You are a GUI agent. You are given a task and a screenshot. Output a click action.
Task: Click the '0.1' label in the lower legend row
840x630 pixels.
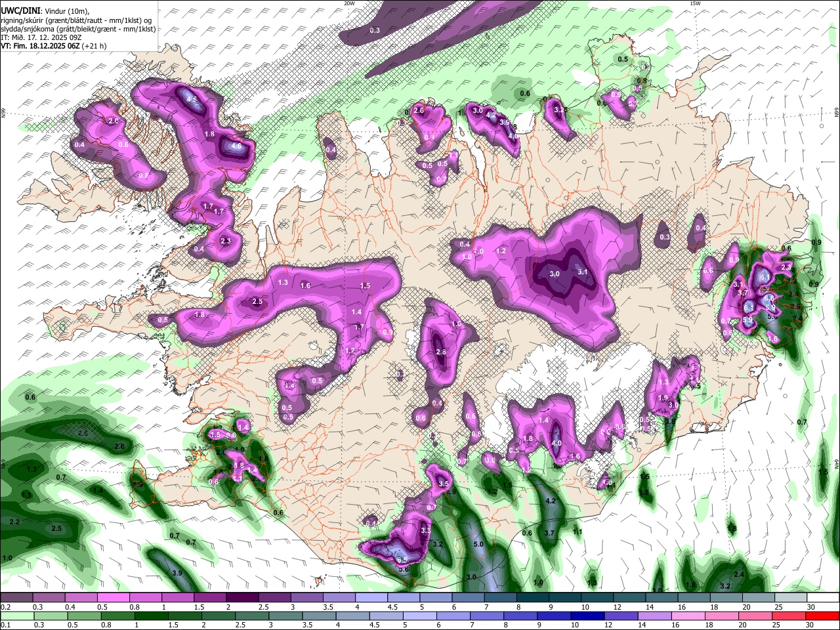(x=6, y=625)
